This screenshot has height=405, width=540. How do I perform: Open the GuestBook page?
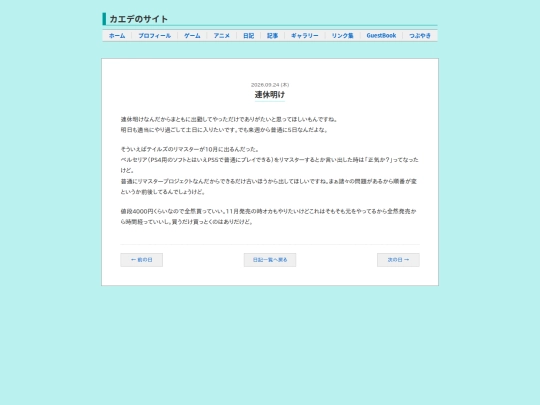tap(381, 35)
